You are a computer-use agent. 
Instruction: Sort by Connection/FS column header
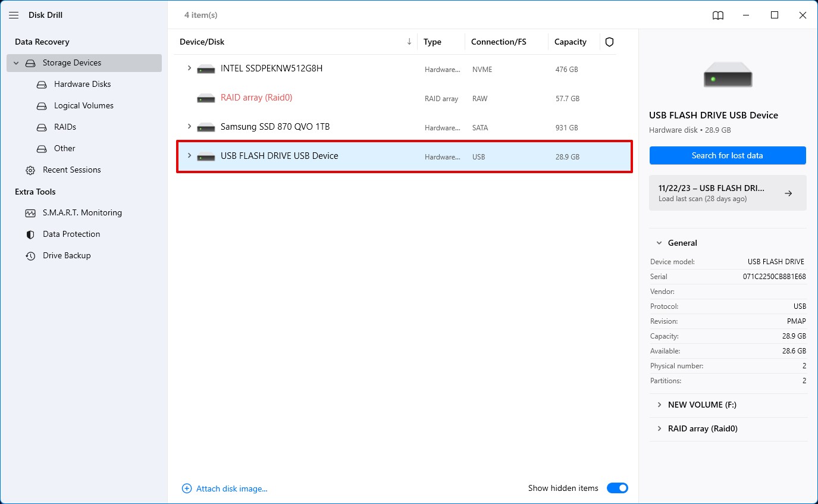tap(499, 42)
